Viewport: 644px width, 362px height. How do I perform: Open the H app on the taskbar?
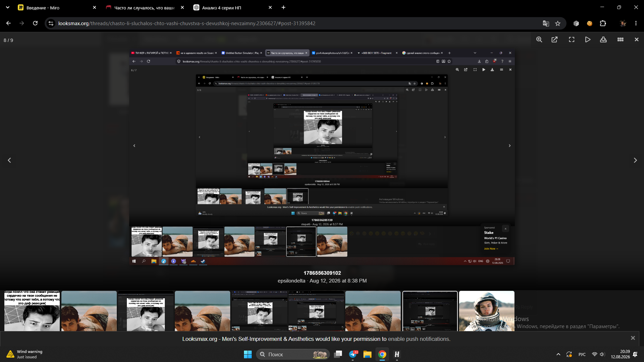pyautogui.click(x=397, y=354)
